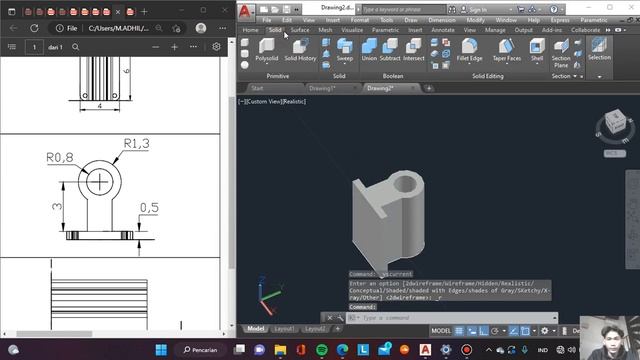
Task: Open a new Edge browser tab
Action: pyautogui.click(x=144, y=12)
